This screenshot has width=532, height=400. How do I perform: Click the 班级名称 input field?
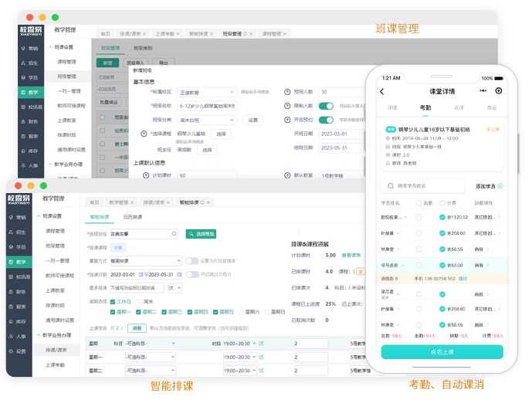coord(207,107)
